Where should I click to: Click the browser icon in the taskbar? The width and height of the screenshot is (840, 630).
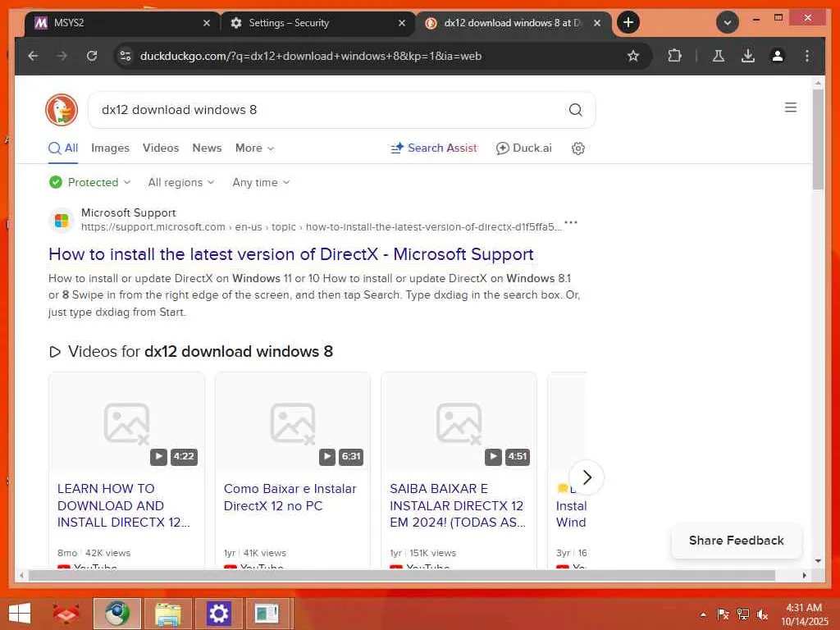(x=117, y=614)
